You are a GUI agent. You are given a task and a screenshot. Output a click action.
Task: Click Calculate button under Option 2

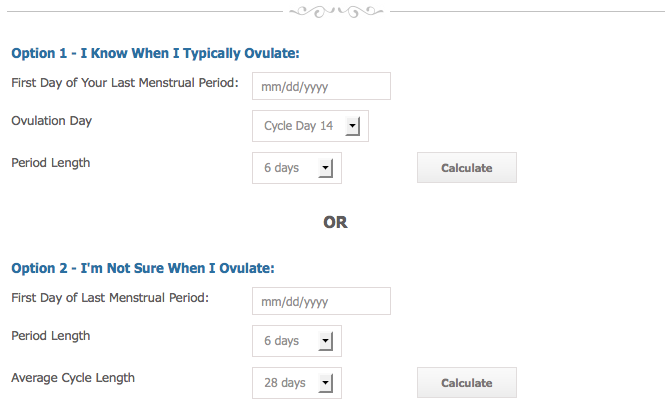pos(467,383)
